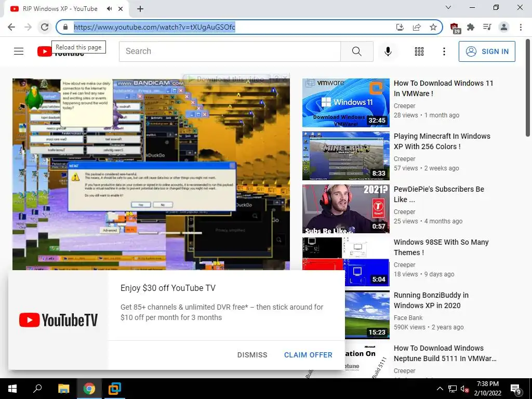Show hidden system tray icons

click(x=440, y=389)
